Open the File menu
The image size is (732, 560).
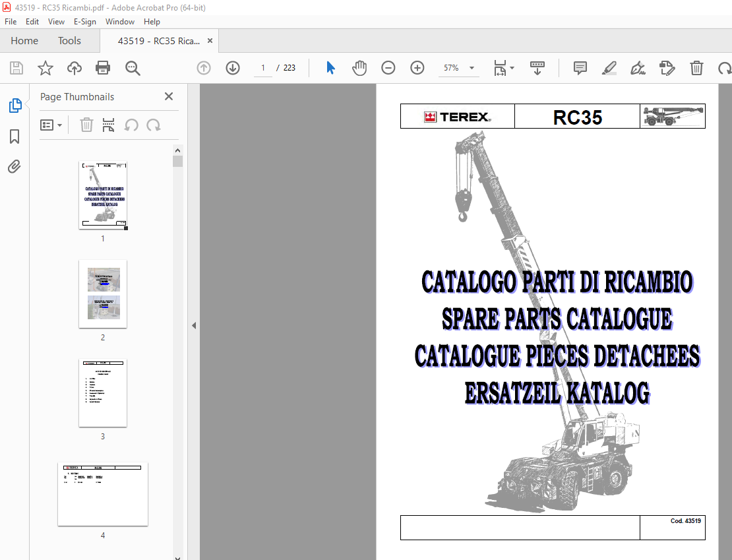(x=11, y=22)
